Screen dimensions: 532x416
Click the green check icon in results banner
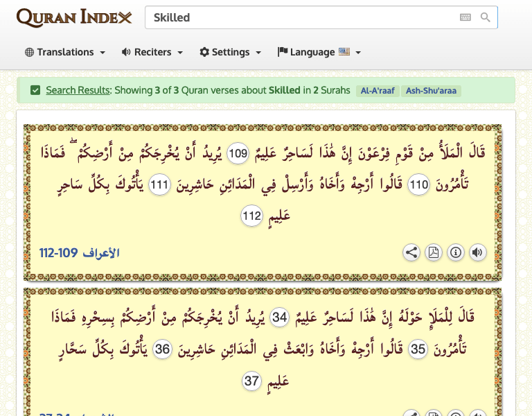click(x=35, y=90)
